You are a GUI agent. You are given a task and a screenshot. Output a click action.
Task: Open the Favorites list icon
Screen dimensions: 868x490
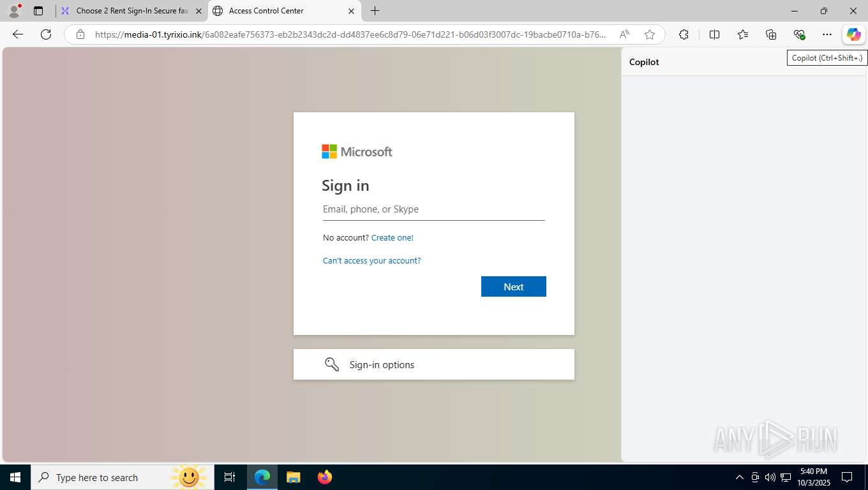[743, 34]
